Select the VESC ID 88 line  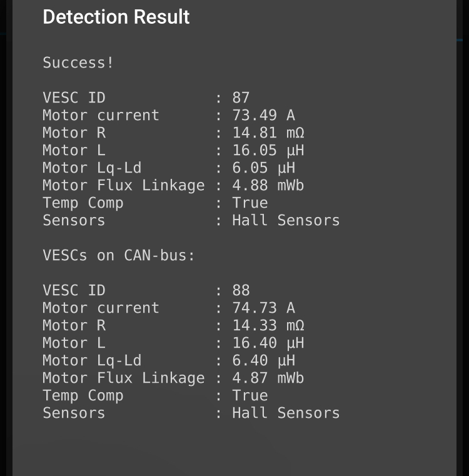pos(146,290)
